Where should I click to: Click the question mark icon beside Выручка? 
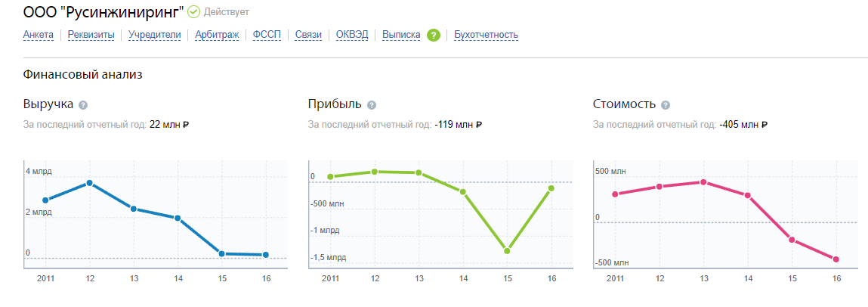click(83, 105)
